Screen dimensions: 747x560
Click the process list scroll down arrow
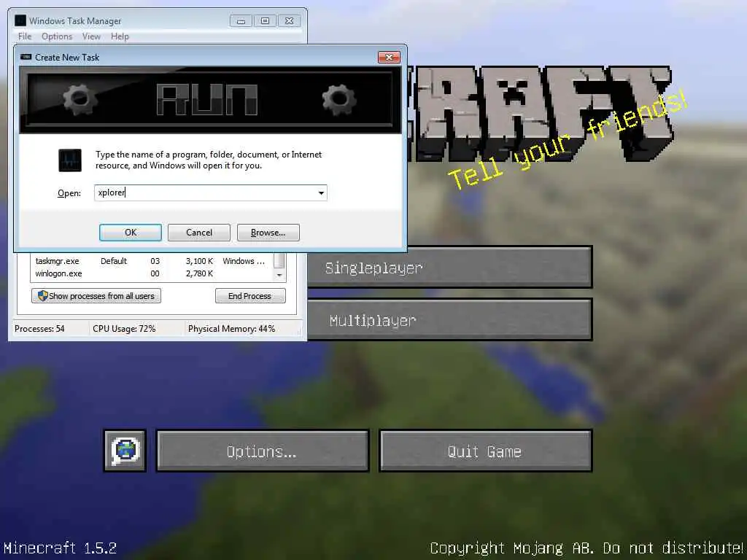pyautogui.click(x=279, y=275)
